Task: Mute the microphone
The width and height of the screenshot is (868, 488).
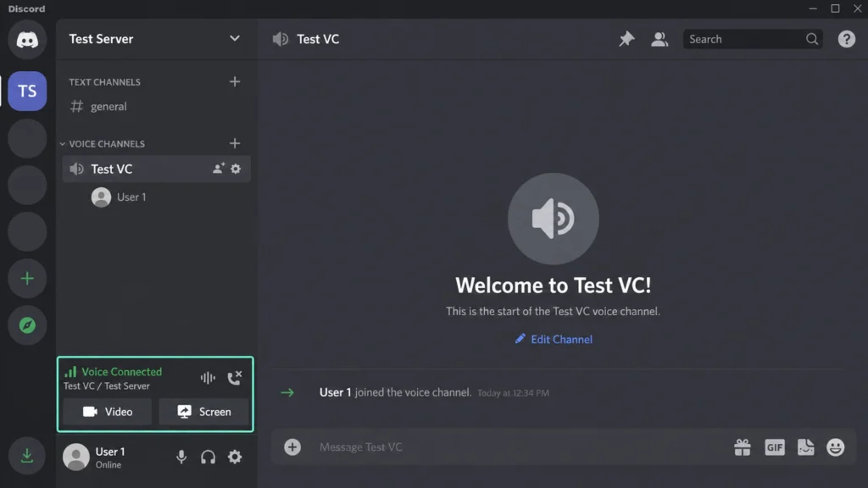Action: tap(181, 457)
